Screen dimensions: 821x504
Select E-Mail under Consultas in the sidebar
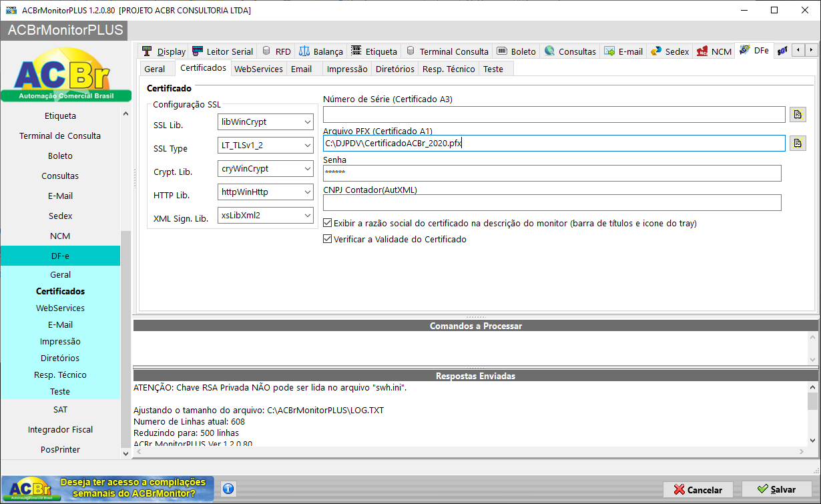point(60,196)
